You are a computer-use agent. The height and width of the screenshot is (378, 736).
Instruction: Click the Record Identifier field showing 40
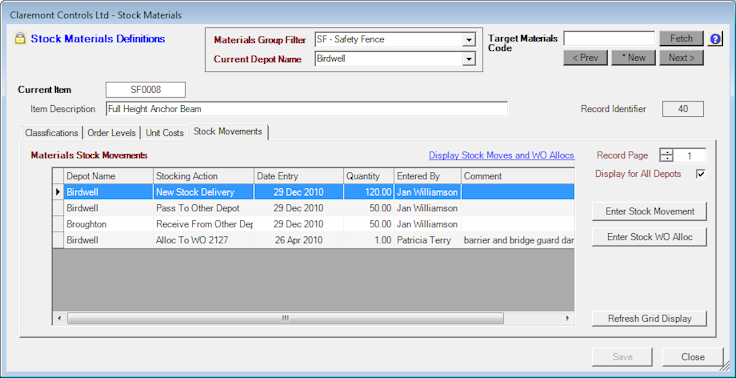pos(683,109)
